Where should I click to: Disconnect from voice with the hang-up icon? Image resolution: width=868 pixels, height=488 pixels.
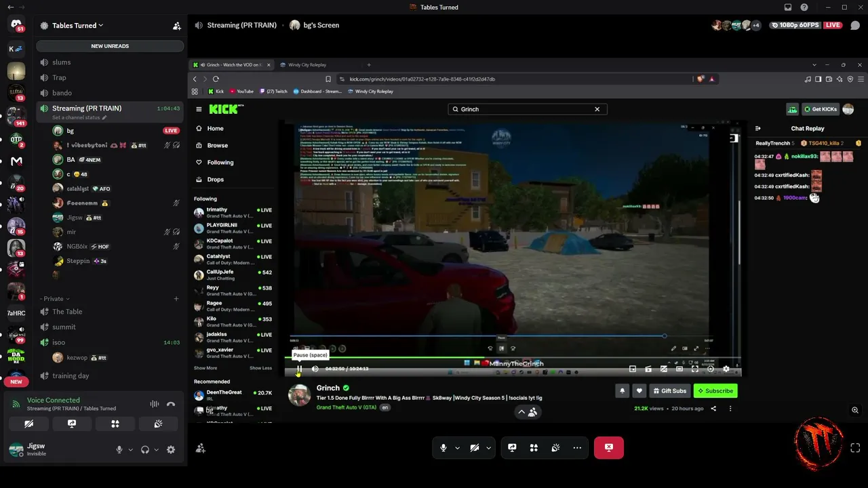171,404
